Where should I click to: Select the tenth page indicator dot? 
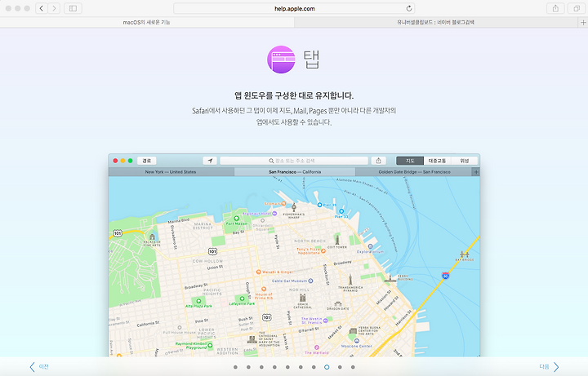click(353, 367)
